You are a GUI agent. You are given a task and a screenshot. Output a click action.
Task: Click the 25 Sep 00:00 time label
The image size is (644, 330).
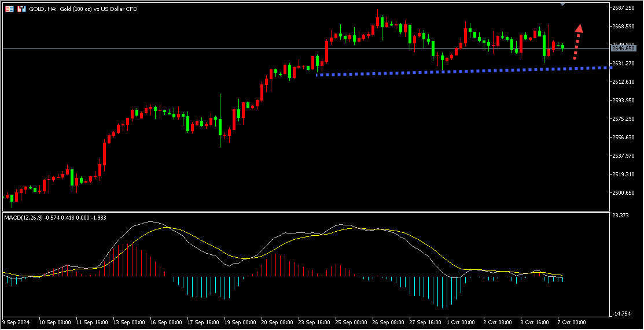(351, 322)
